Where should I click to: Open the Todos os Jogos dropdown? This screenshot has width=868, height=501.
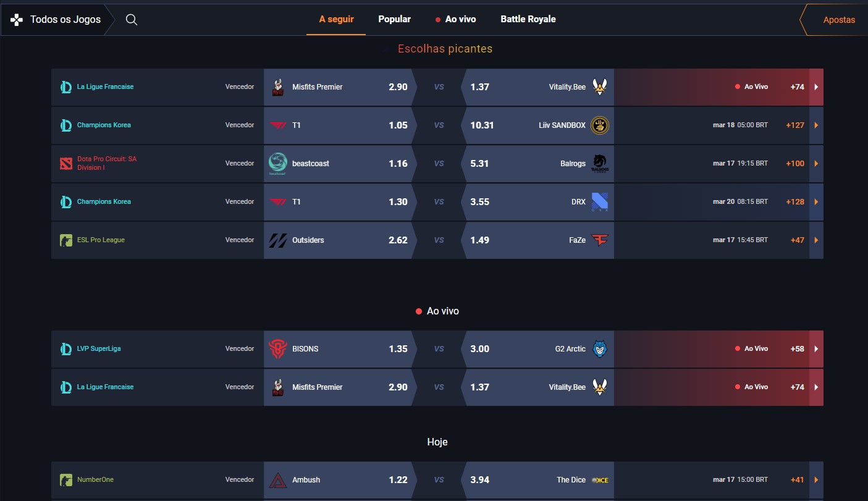click(64, 19)
